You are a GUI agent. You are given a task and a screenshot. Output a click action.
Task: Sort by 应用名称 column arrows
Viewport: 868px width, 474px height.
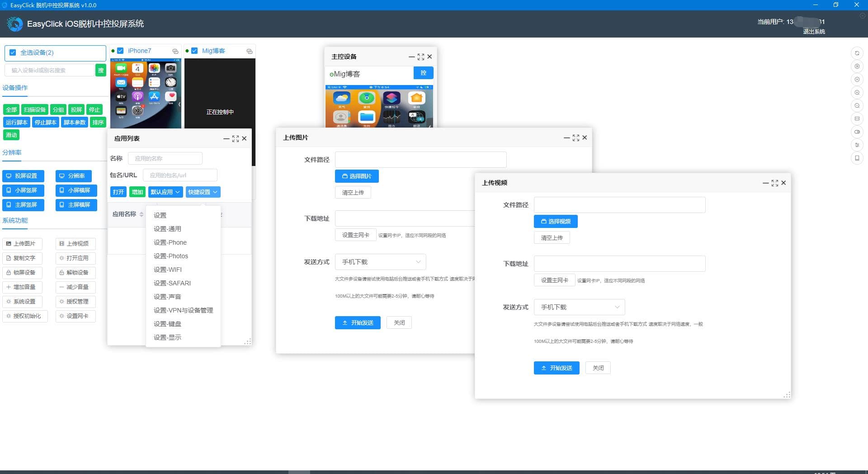[142, 214]
